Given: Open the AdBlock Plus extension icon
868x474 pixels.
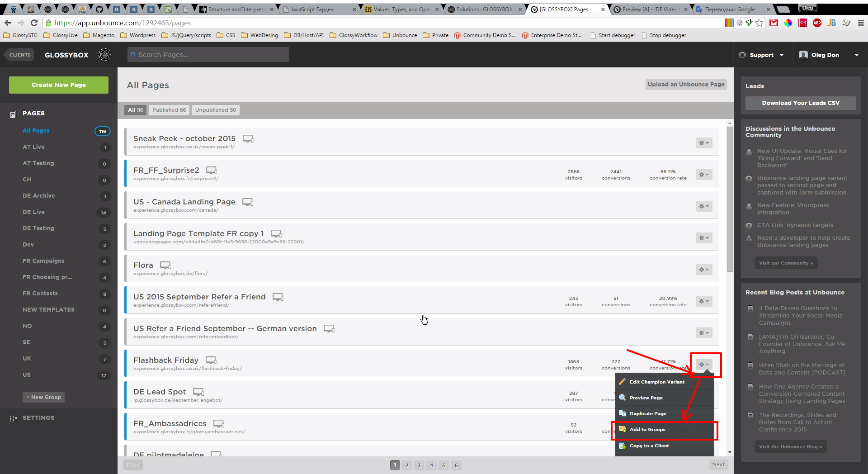Looking at the screenshot, I should [x=817, y=23].
